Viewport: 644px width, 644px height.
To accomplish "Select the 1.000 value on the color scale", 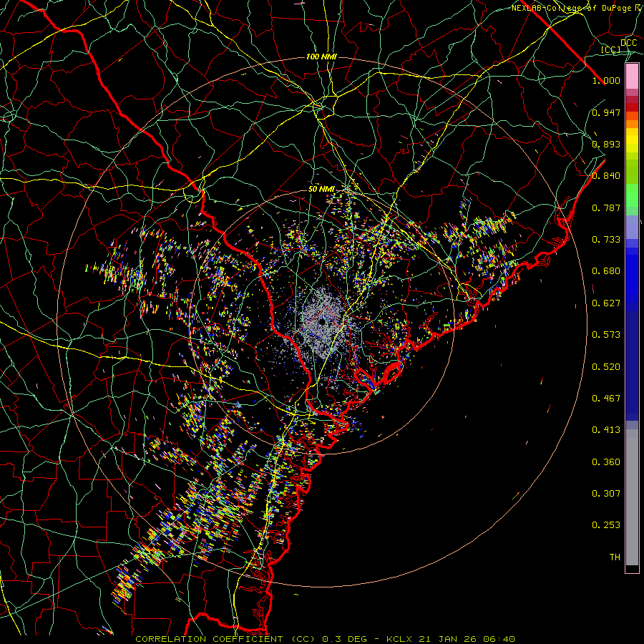I will pyautogui.click(x=606, y=80).
